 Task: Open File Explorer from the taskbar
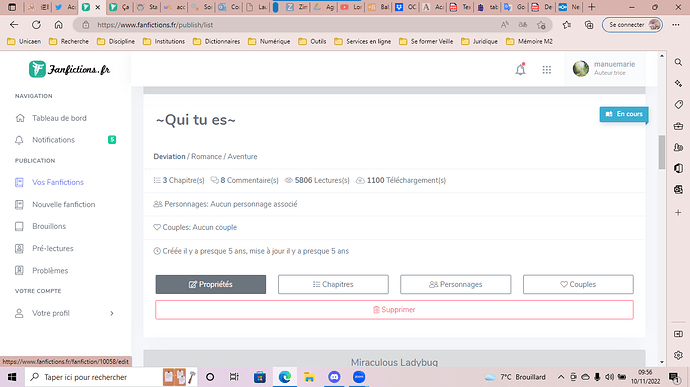pyautogui.click(x=309, y=377)
